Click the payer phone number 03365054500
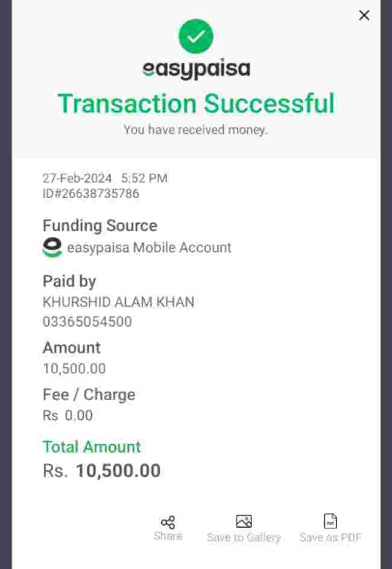This screenshot has width=392, height=569. [x=87, y=322]
